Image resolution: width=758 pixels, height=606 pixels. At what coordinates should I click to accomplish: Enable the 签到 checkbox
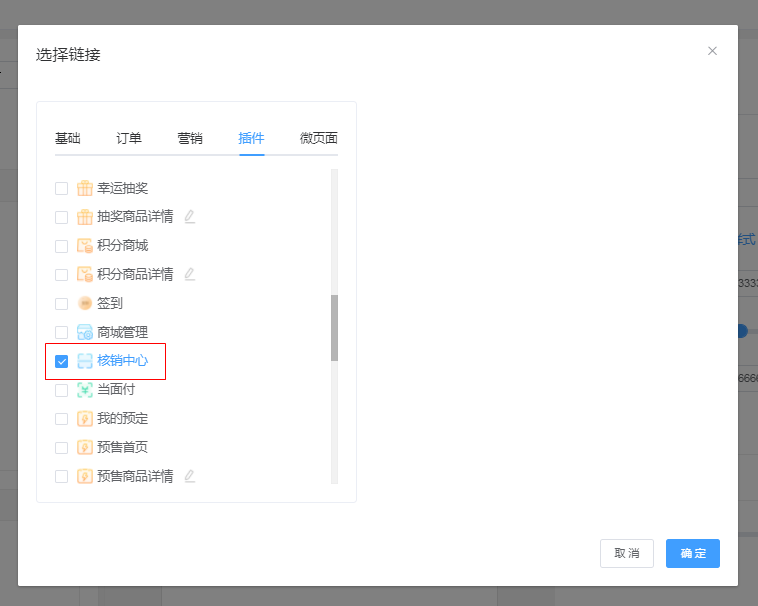point(61,303)
